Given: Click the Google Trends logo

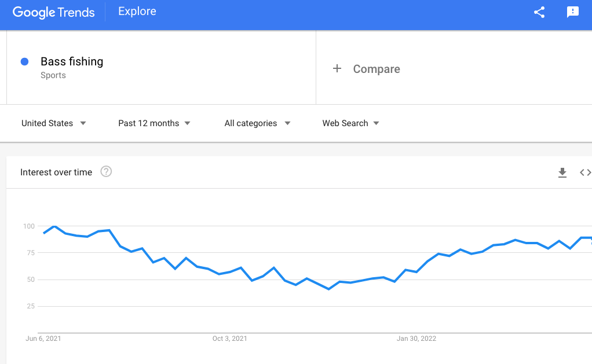Looking at the screenshot, I should tap(54, 12).
